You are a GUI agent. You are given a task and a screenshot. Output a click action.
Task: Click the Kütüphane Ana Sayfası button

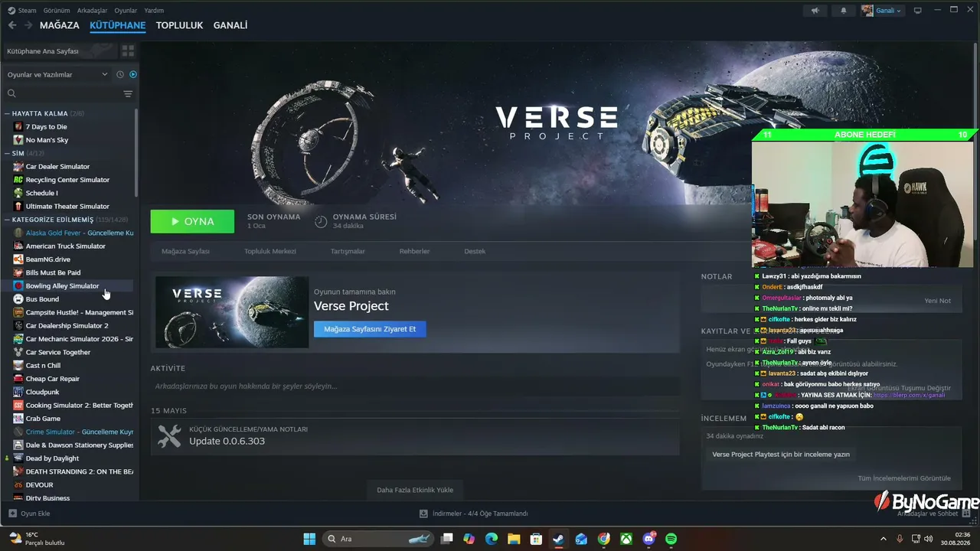pyautogui.click(x=59, y=51)
